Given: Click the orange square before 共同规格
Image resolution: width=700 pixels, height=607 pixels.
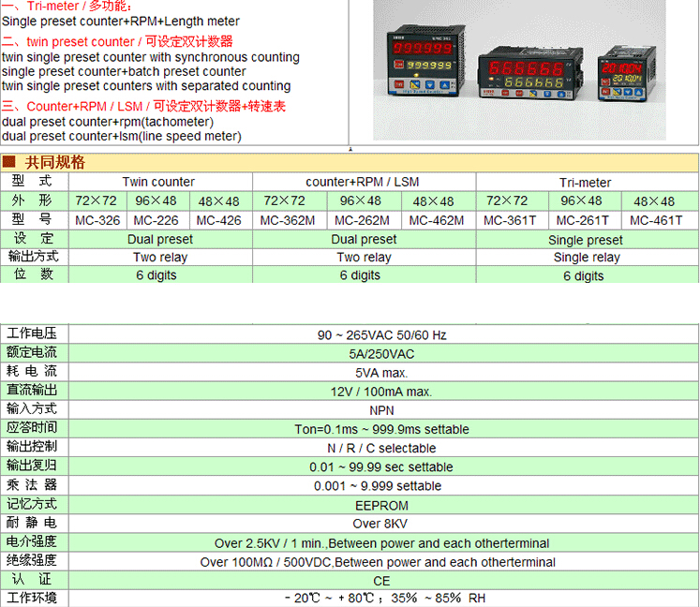Looking at the screenshot, I should [x=9, y=162].
